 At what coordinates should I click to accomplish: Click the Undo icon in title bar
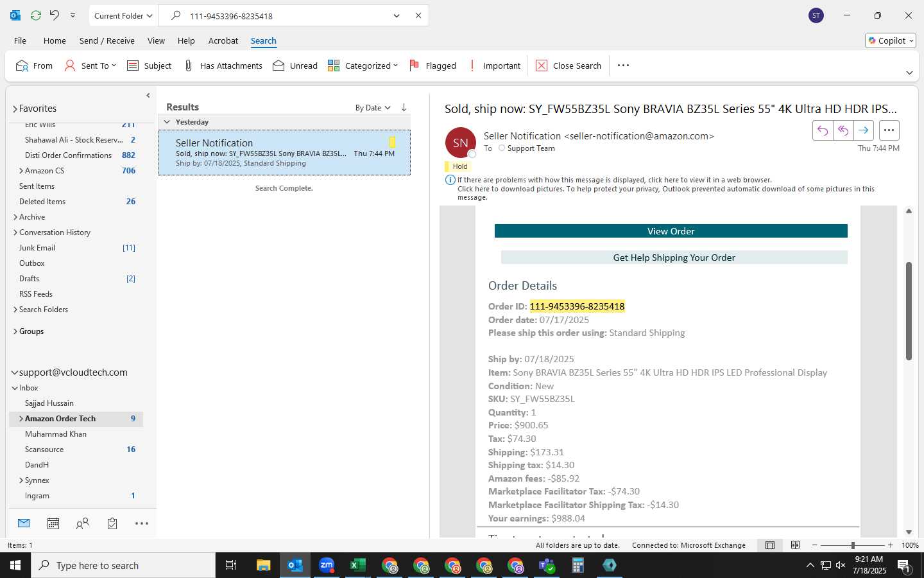pyautogui.click(x=55, y=15)
